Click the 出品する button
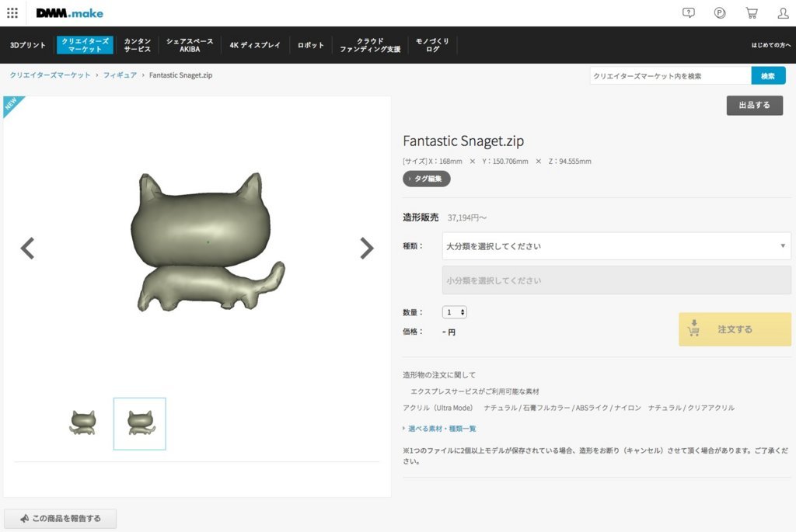Viewport: 796px width, 532px height. click(754, 106)
